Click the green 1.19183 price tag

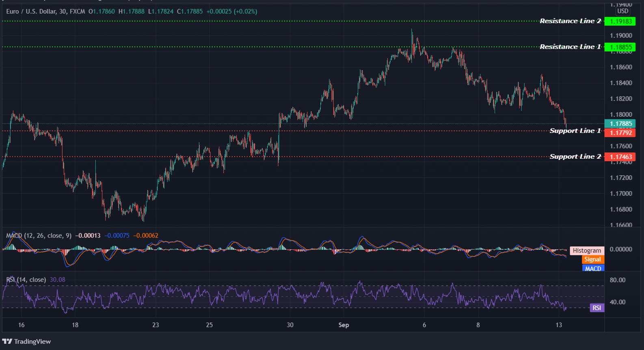click(x=620, y=21)
